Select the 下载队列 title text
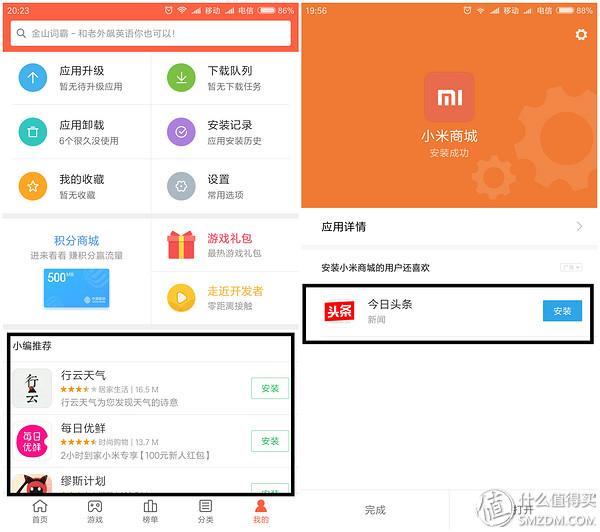This screenshot has width=600, height=532. (x=230, y=71)
